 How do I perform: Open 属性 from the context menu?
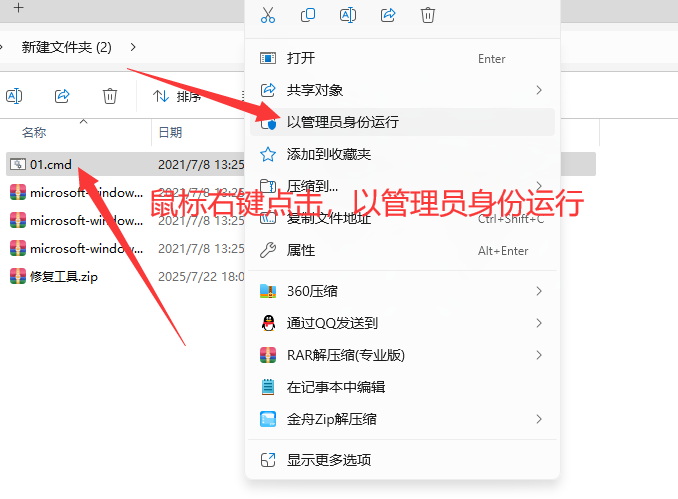tap(402, 250)
